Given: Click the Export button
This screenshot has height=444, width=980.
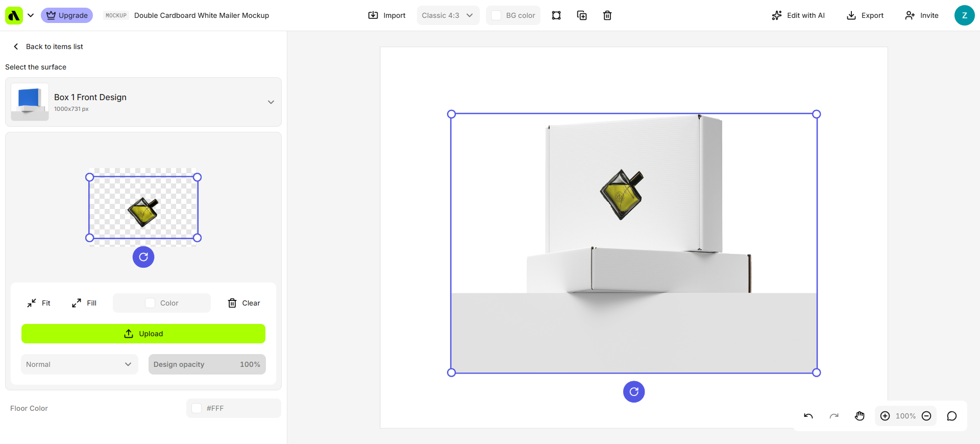Looking at the screenshot, I should 865,15.
